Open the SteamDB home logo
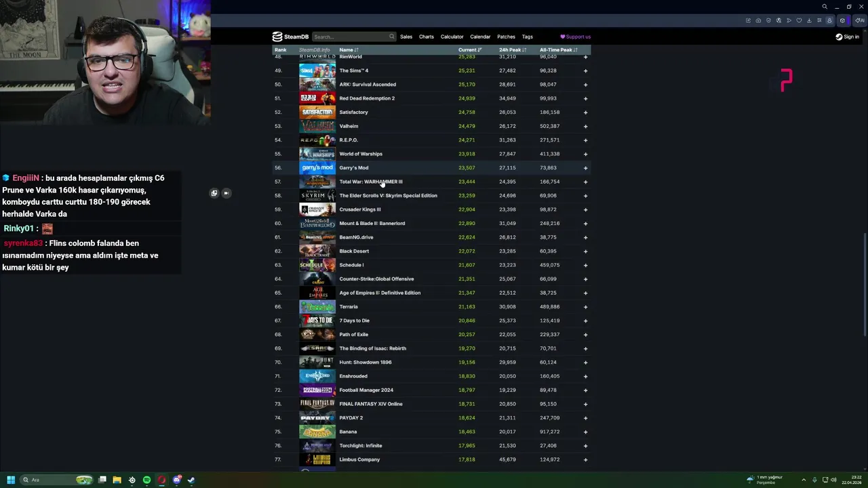The height and width of the screenshot is (488, 868). click(290, 37)
